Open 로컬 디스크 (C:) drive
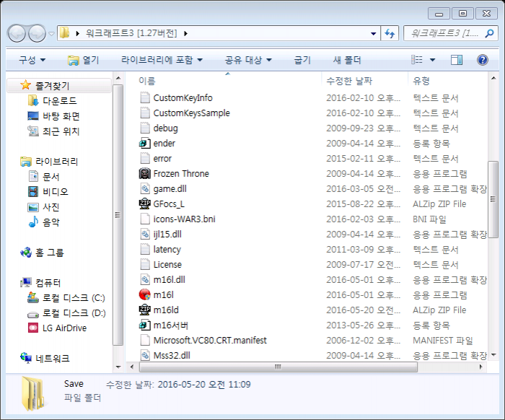 click(x=66, y=297)
